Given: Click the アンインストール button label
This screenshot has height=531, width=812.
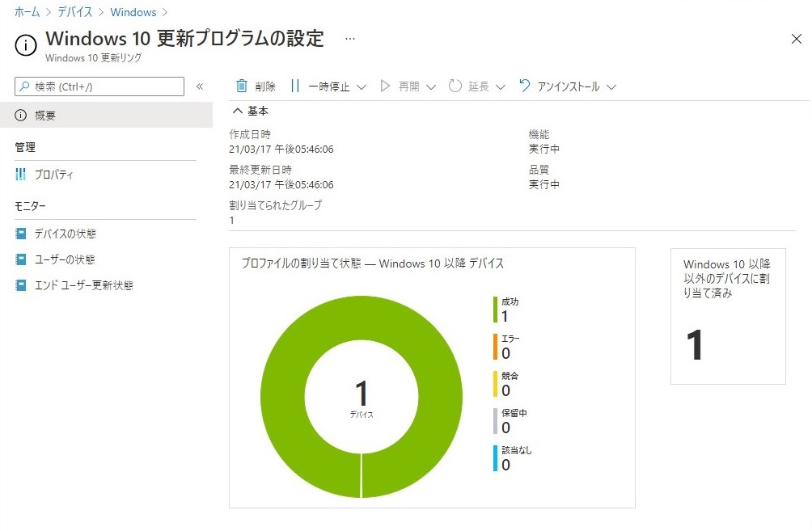Looking at the screenshot, I should pos(569,86).
